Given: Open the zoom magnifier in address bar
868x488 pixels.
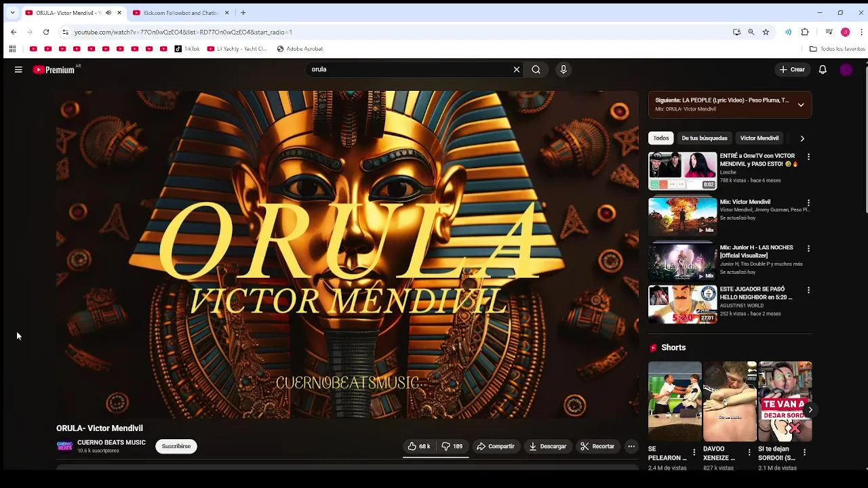Looking at the screenshot, I should (751, 32).
